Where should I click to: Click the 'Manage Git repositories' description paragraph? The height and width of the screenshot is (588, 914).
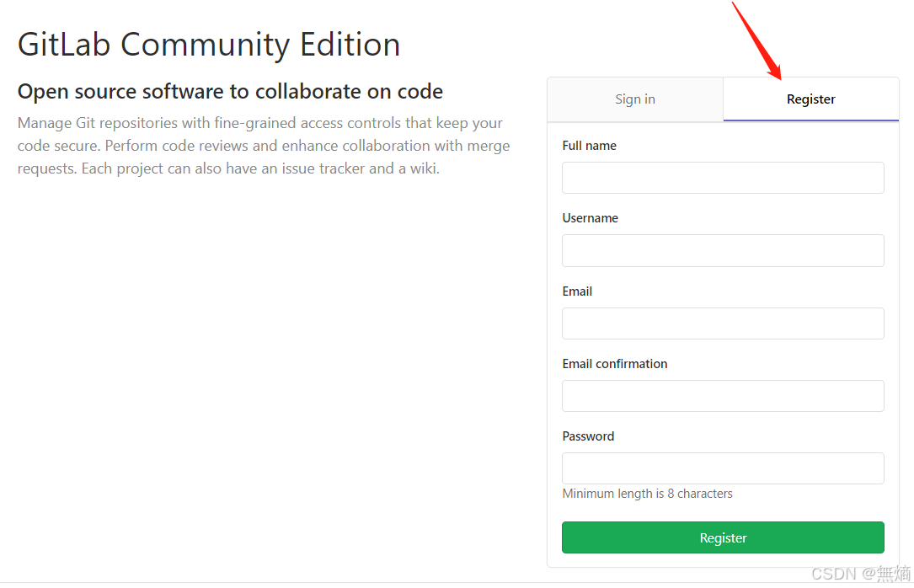(264, 146)
